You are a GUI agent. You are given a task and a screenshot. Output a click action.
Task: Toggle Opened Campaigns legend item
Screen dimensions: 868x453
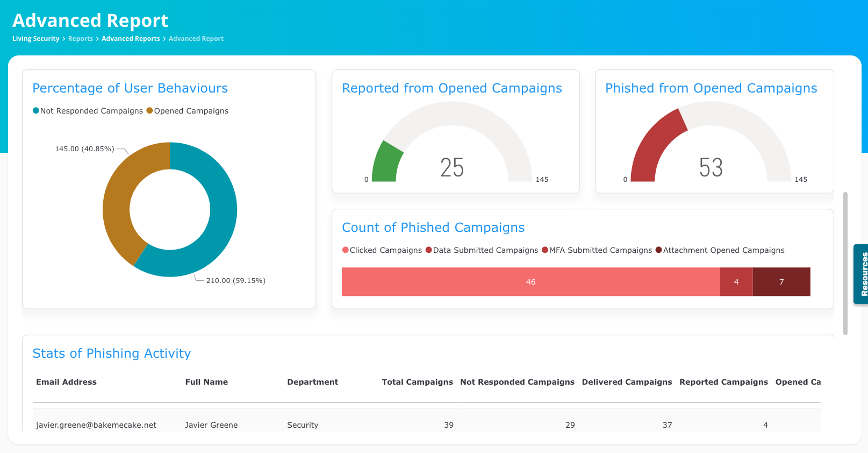(x=188, y=111)
